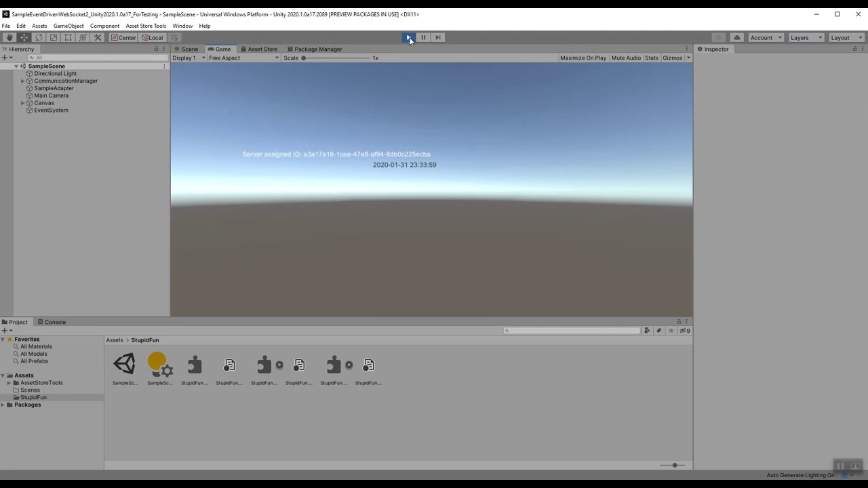Select the combined Transform tool
Viewport: 868px width, 488px height.
click(83, 37)
